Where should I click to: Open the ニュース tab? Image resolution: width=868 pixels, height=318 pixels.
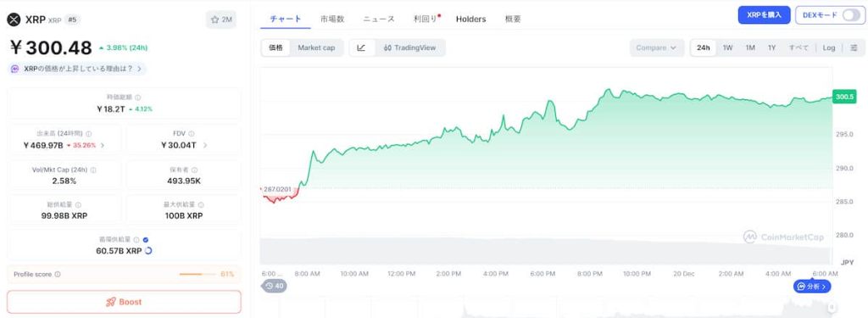pyautogui.click(x=379, y=19)
